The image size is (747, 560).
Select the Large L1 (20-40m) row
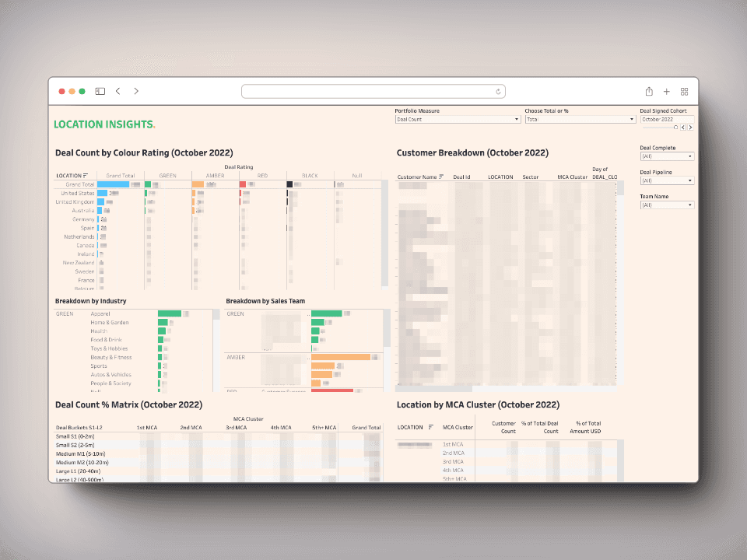tap(78, 471)
